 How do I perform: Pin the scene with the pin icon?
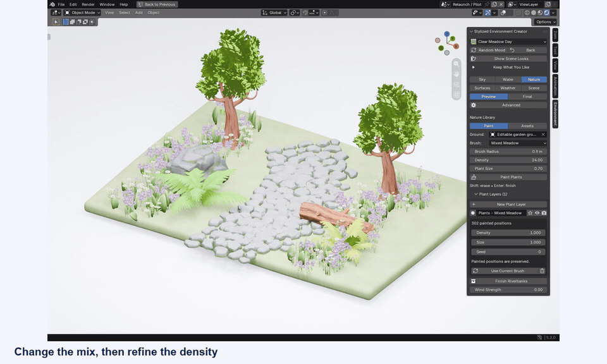(487, 4)
